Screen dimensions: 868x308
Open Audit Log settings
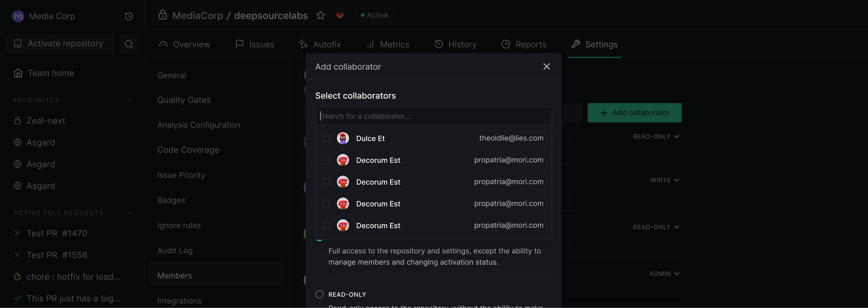coord(175,250)
